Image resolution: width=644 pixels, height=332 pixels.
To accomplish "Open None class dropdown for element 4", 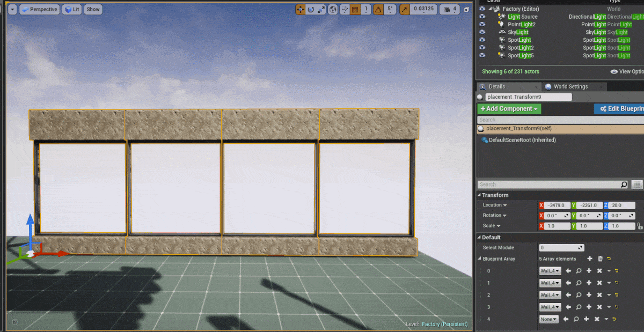I will click(548, 319).
